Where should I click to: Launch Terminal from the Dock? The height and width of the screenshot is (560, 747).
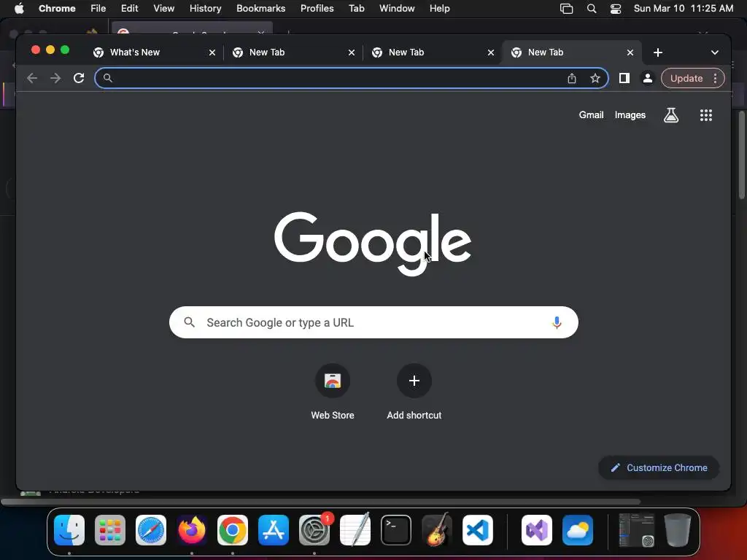(x=396, y=530)
